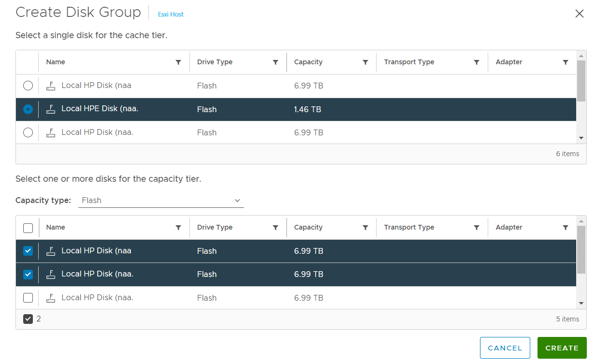
Task: Click the disk icon of Local HPE Disk
Action: (x=51, y=109)
